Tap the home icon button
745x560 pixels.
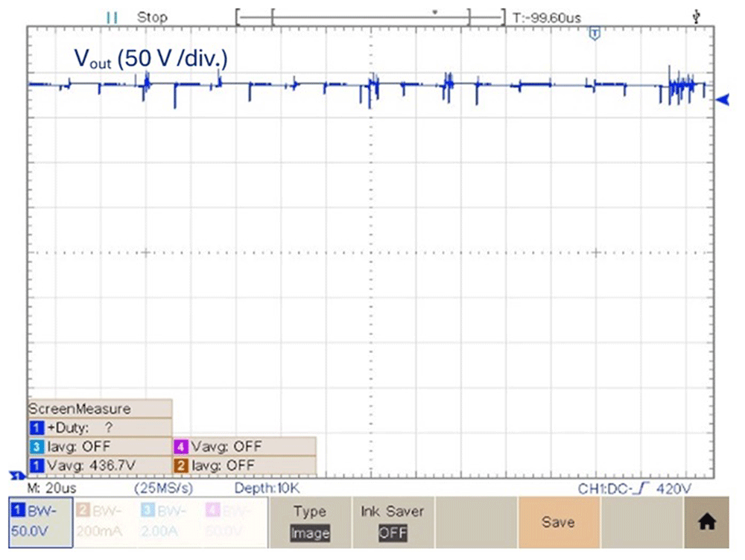tap(706, 522)
